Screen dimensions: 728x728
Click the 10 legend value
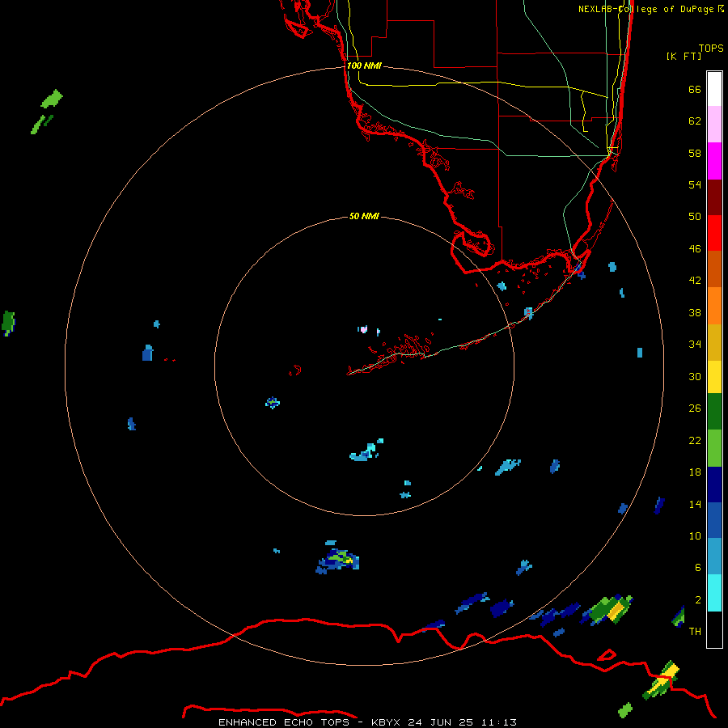[x=695, y=536]
